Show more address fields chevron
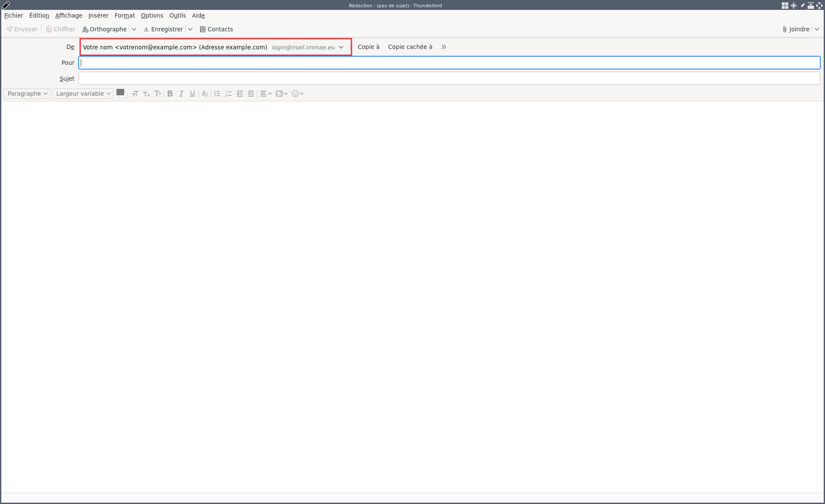Screen dimensions: 825x504 (x=444, y=47)
